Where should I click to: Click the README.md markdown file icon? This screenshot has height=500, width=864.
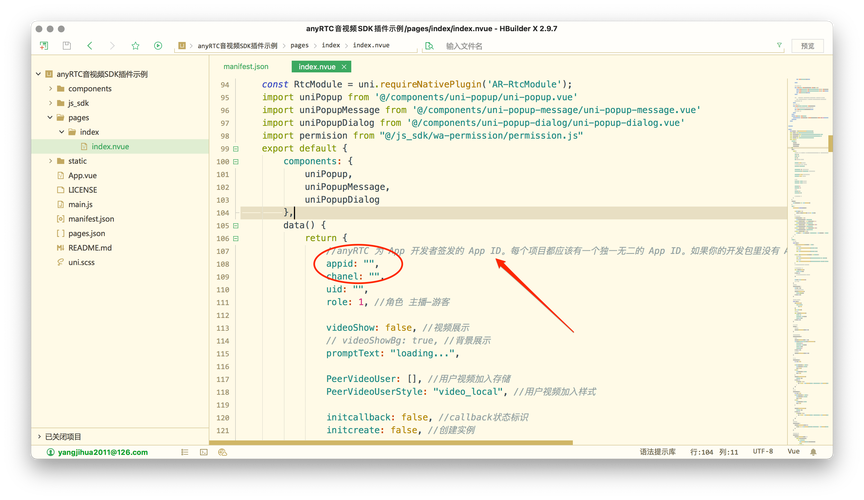[x=61, y=248]
